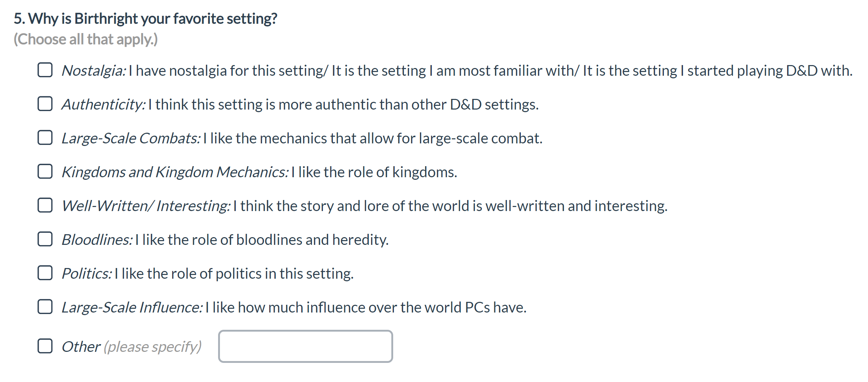The width and height of the screenshot is (868, 382).
Task: Click the Authenticity option label text
Action: [x=300, y=104]
